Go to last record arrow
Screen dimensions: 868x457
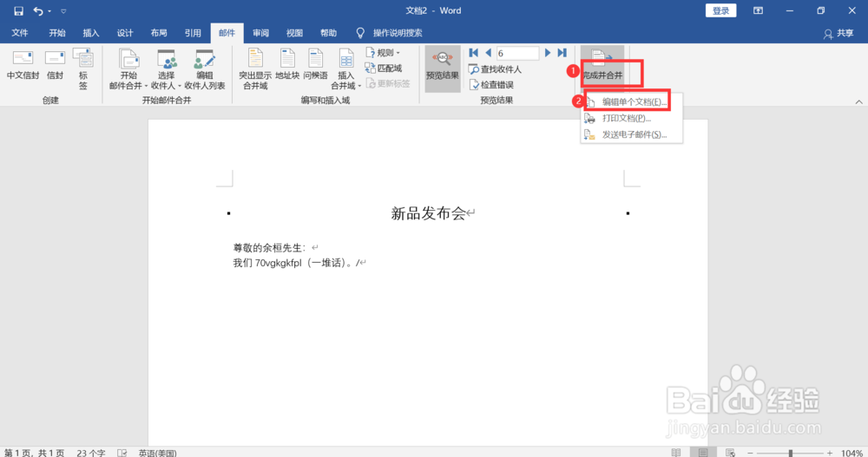562,53
